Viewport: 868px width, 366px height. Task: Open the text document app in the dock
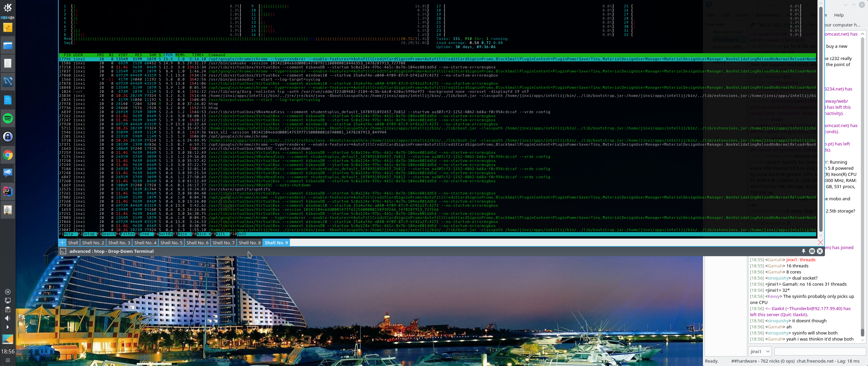point(7,64)
